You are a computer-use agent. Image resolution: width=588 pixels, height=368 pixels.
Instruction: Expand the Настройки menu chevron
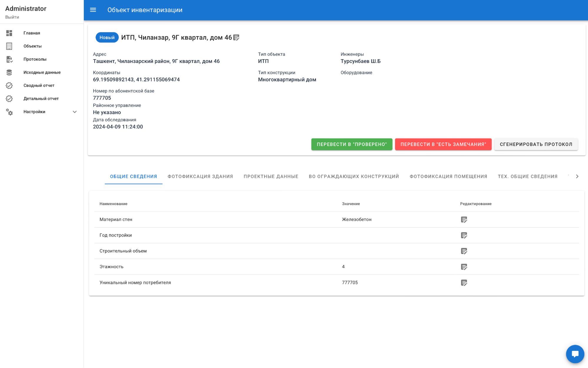pyautogui.click(x=75, y=112)
